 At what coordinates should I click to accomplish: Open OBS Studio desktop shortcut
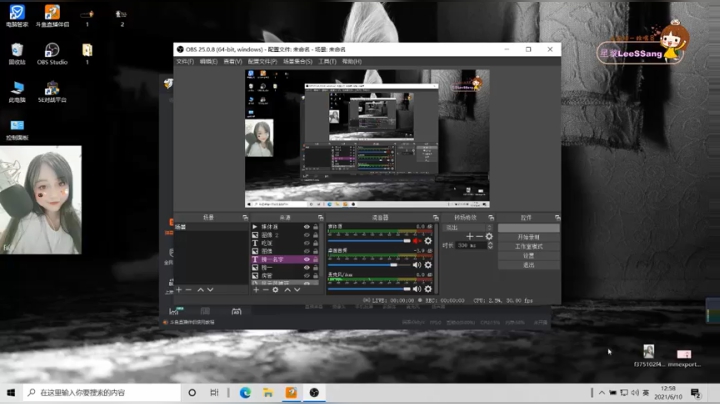click(52, 54)
